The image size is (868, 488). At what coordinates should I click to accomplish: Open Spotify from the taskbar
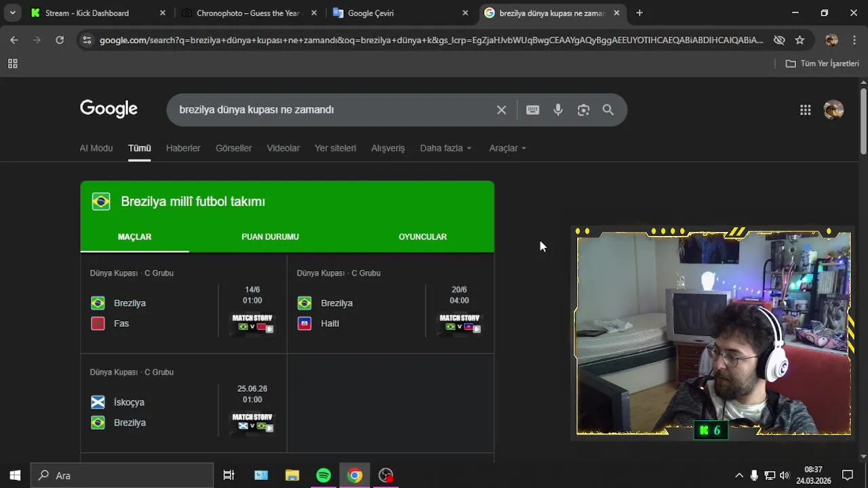coord(323,475)
